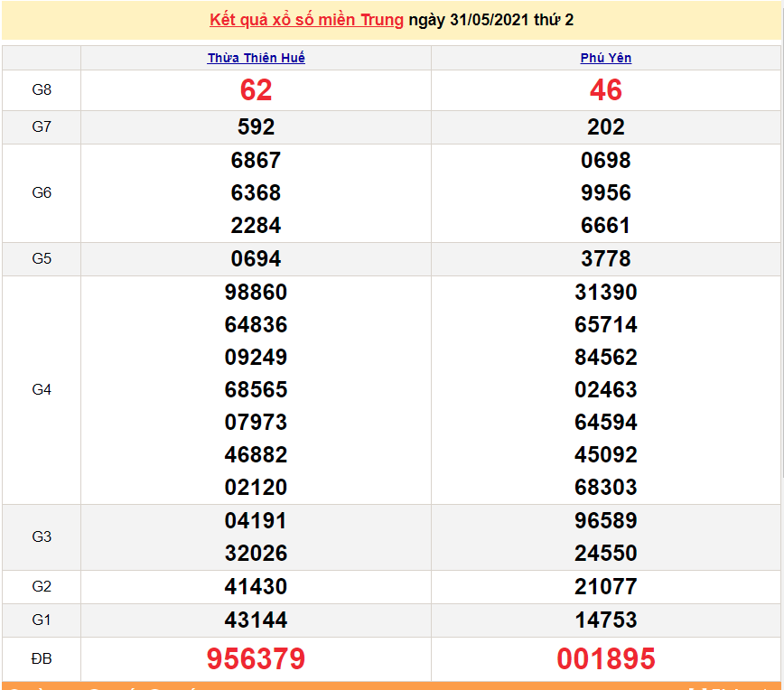Image resolution: width=784 pixels, height=690 pixels.
Task: Select G7 result 202
Action: click(606, 127)
